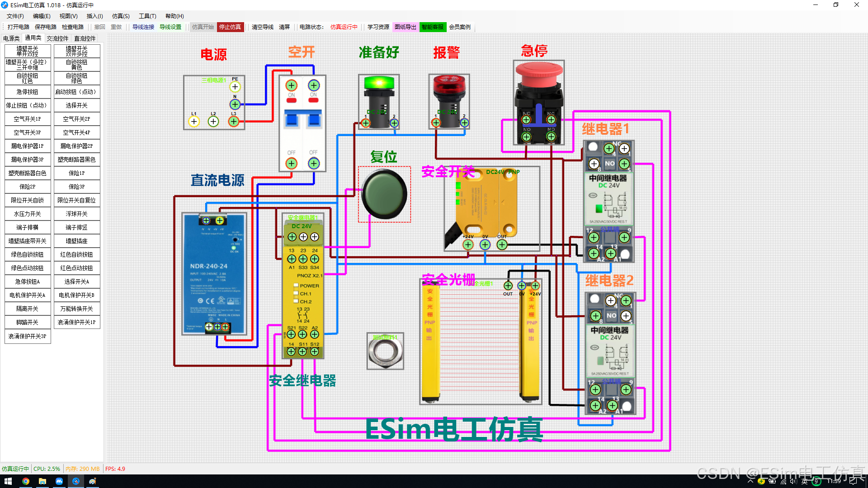The width and height of the screenshot is (868, 488).
Task: Toggle the right blue circuit breaker lever
Action: click(x=314, y=119)
